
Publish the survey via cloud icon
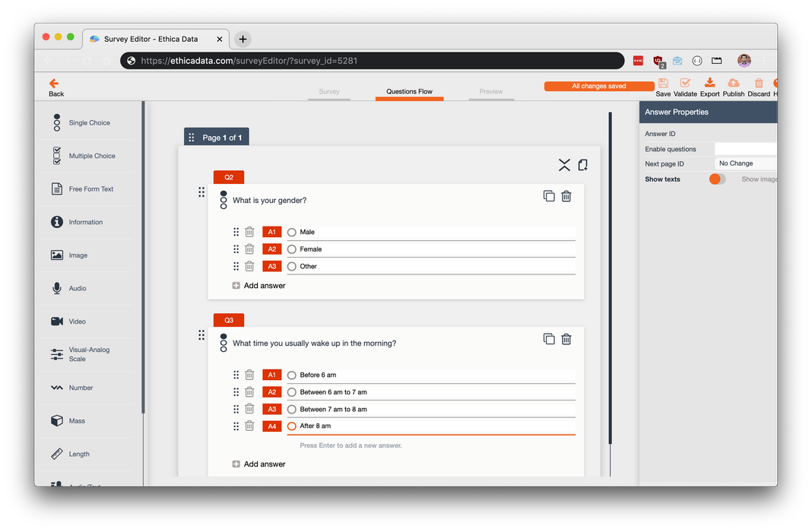(733, 84)
